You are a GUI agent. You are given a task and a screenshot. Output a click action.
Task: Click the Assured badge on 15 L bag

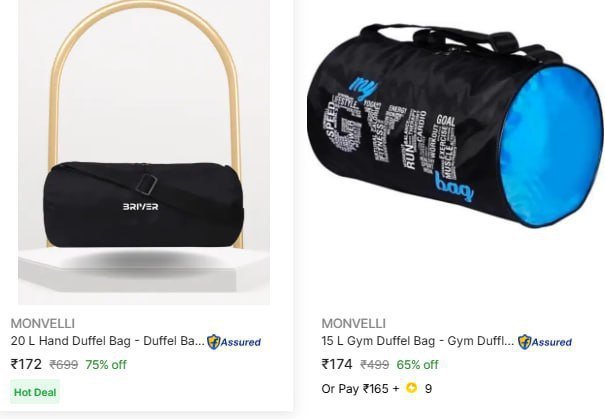545,342
